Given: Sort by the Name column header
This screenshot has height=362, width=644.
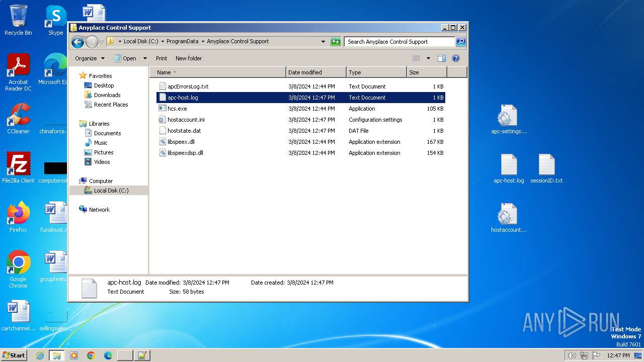Looking at the screenshot, I should 218,72.
